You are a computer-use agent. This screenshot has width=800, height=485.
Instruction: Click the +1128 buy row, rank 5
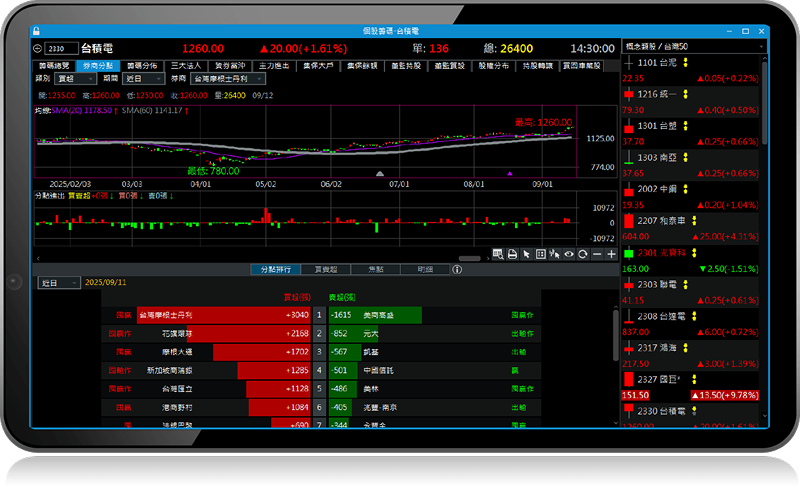click(206, 389)
